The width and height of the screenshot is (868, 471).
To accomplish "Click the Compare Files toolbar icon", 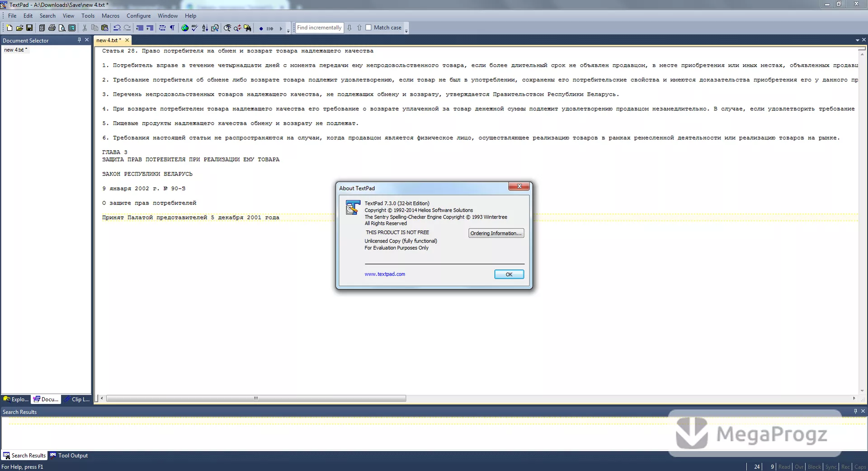I will [215, 28].
